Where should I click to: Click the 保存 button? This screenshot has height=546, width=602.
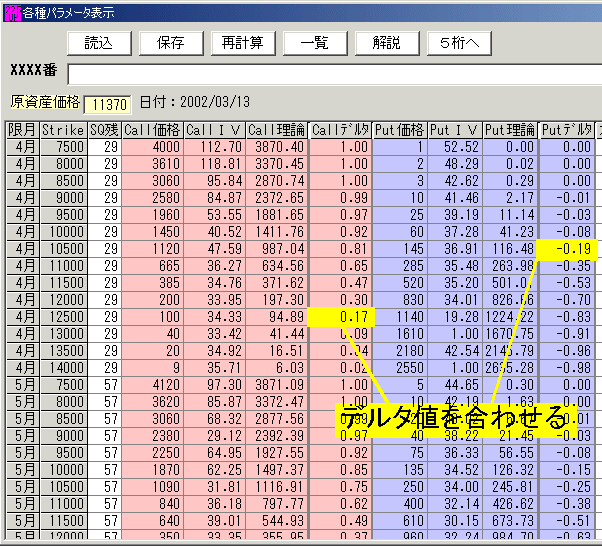171,43
